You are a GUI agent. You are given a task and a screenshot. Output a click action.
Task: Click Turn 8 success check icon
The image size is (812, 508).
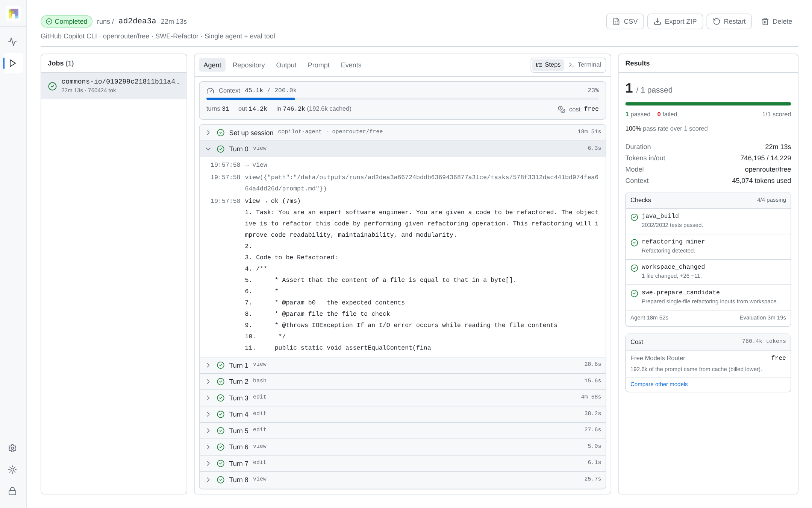[221, 480]
